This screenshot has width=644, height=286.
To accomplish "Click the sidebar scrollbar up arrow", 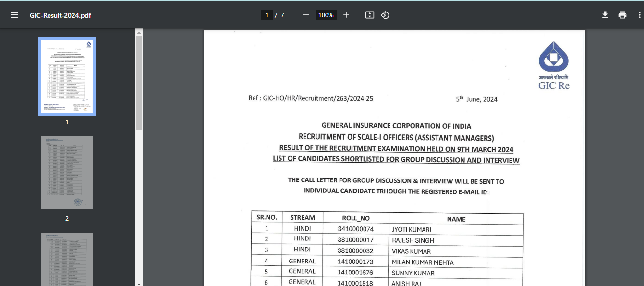I will click(139, 33).
